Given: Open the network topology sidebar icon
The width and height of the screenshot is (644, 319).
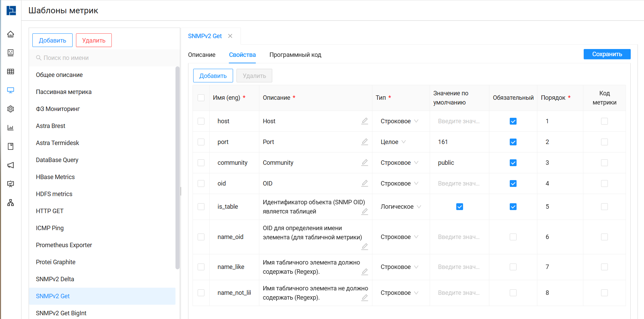Looking at the screenshot, I should point(11,203).
